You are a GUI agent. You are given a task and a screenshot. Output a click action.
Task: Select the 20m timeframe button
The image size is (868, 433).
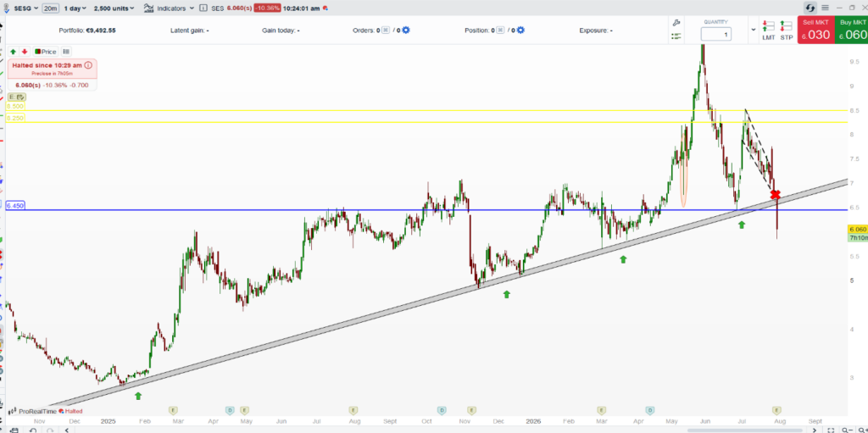pos(50,8)
